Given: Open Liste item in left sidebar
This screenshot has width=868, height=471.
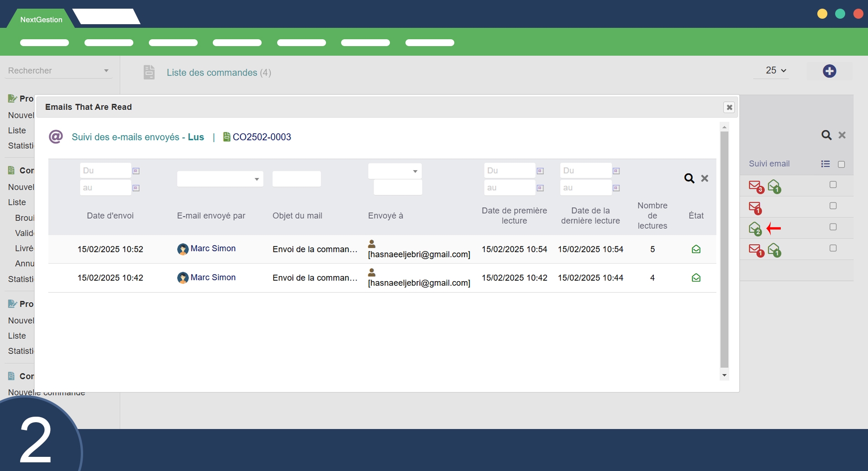Looking at the screenshot, I should click(x=17, y=131).
